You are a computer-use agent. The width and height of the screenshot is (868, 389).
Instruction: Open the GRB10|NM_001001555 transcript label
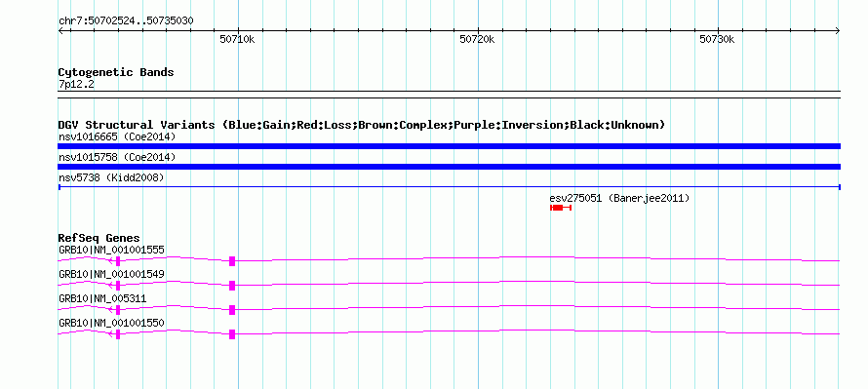111,251
